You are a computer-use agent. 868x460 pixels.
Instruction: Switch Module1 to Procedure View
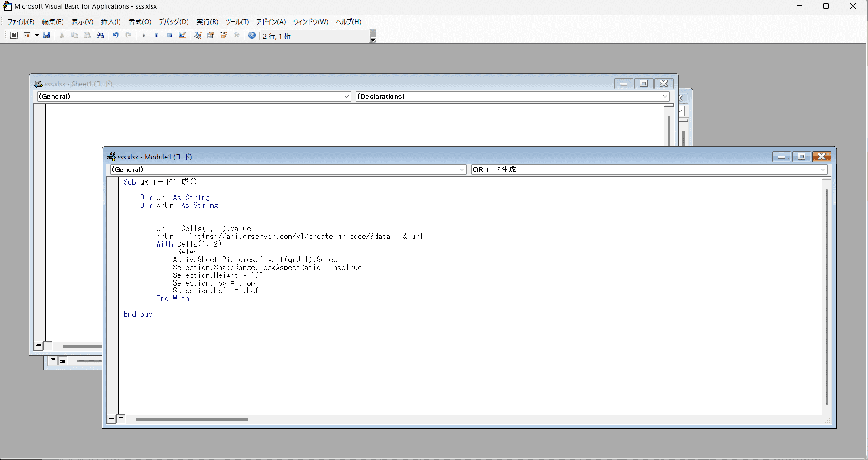click(x=111, y=418)
